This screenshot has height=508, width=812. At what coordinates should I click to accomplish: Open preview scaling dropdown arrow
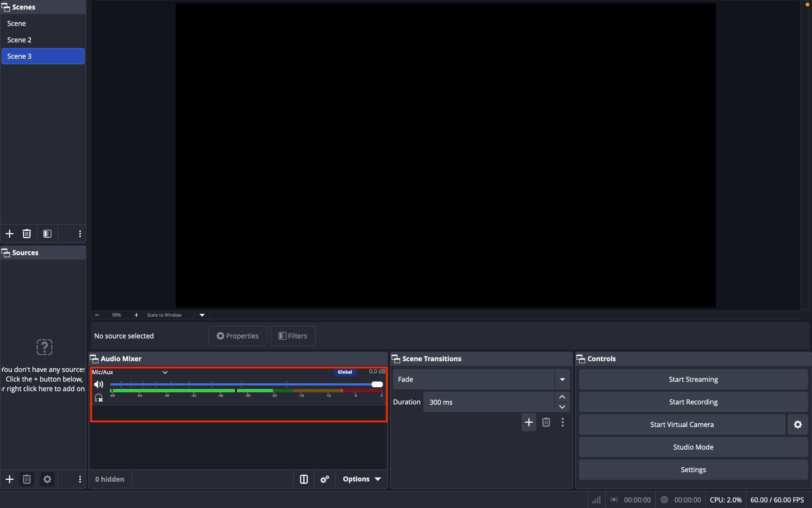tap(202, 315)
